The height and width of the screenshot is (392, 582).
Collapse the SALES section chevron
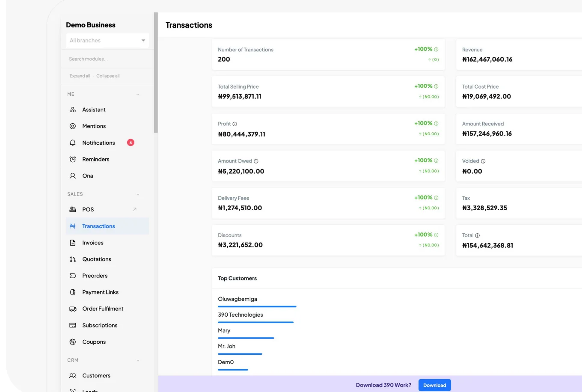click(x=138, y=194)
